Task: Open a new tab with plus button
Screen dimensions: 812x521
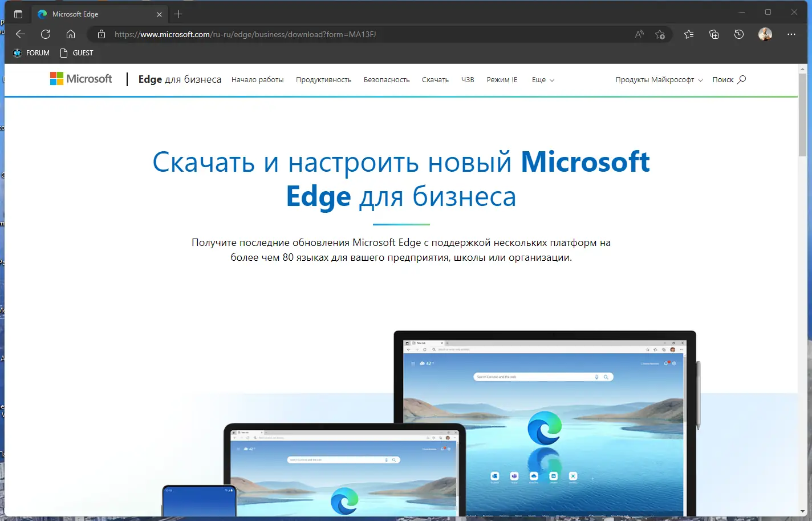Action: 178,14
